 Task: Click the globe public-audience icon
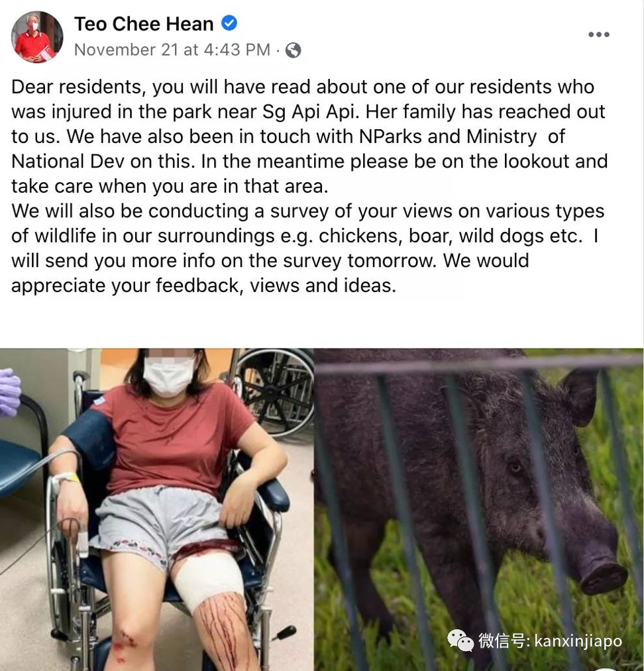293,50
